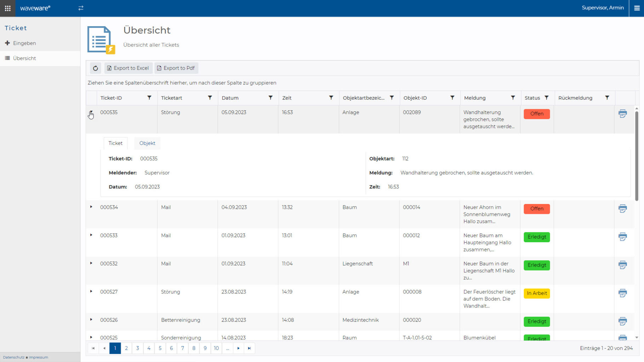Collapse the expanded ticket 000535 row
644x362 pixels.
point(91,112)
